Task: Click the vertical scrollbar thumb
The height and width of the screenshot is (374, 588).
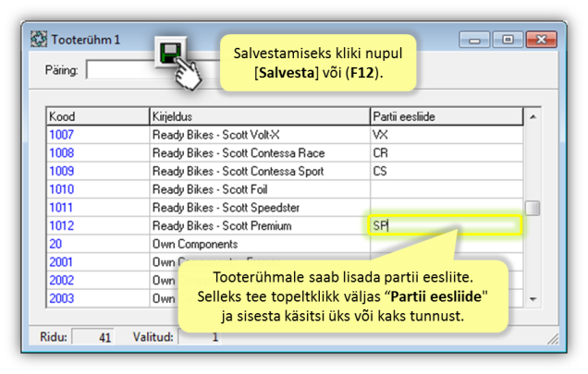Action: 533,208
